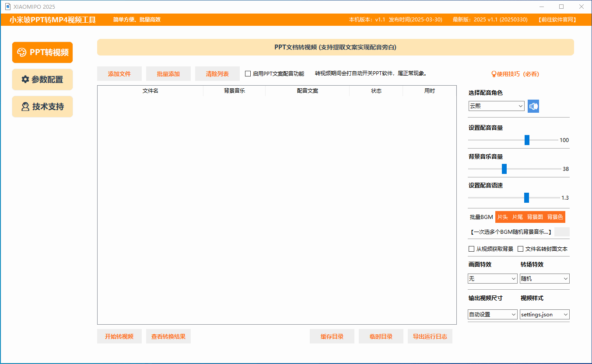Visit the 前往软件官网 link
This screenshot has height=364, width=592.
click(557, 20)
